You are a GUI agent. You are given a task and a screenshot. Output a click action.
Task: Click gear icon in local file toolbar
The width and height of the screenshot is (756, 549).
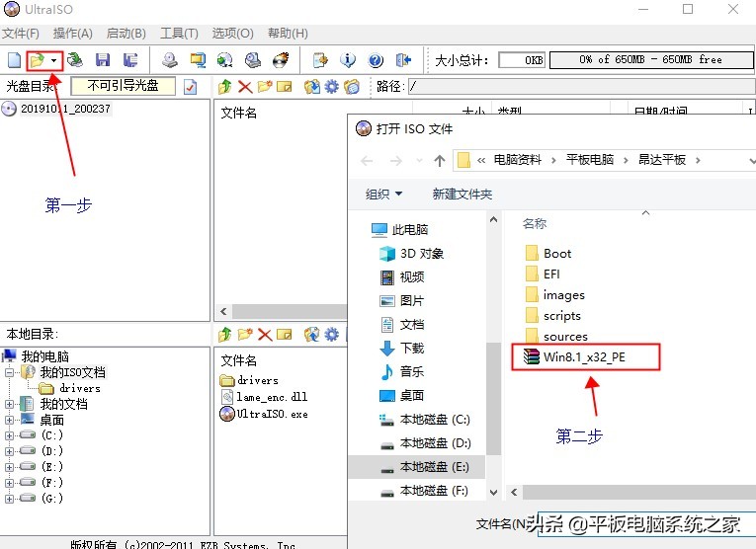332,334
